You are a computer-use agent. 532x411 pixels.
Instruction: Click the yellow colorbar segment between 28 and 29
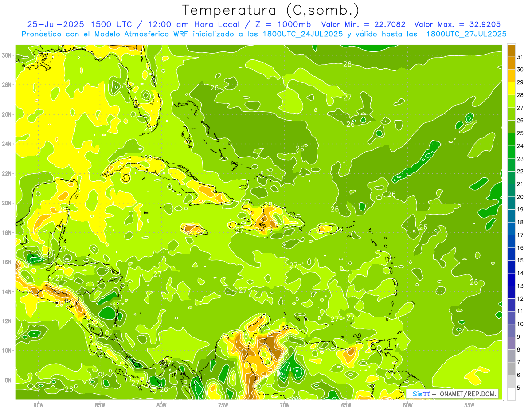(511, 89)
